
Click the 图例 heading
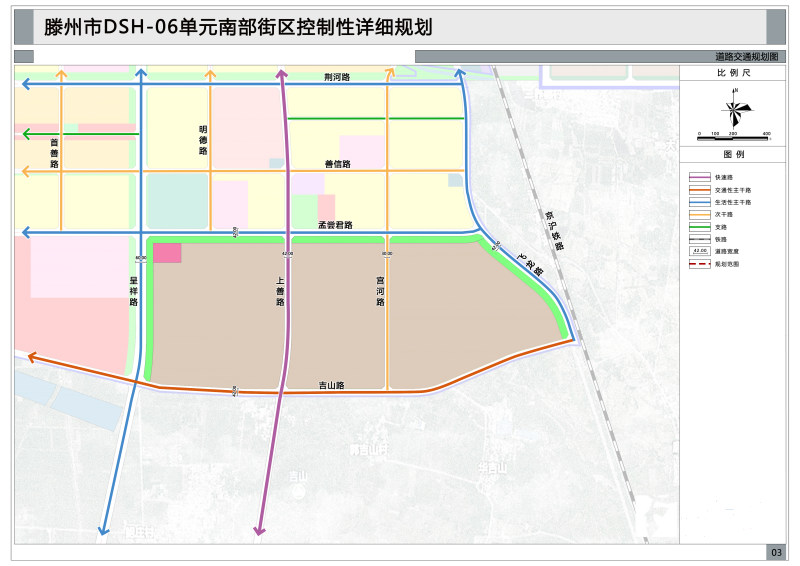734,154
